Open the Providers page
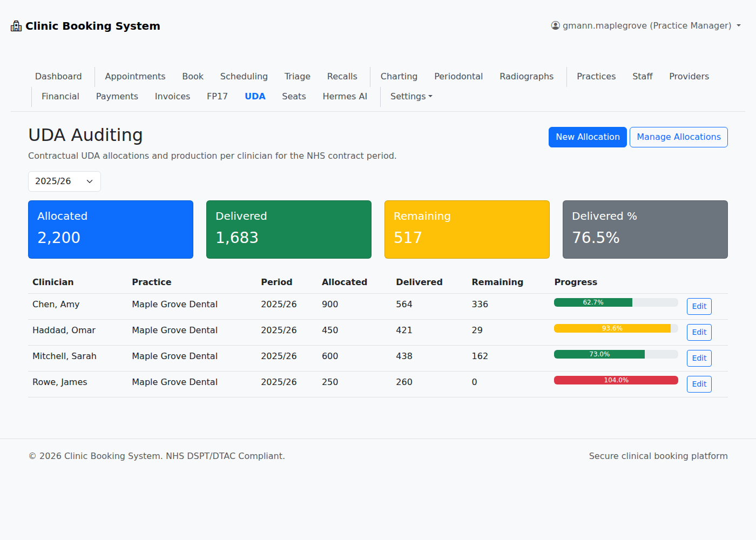This screenshot has height=540, width=756. 689,76
